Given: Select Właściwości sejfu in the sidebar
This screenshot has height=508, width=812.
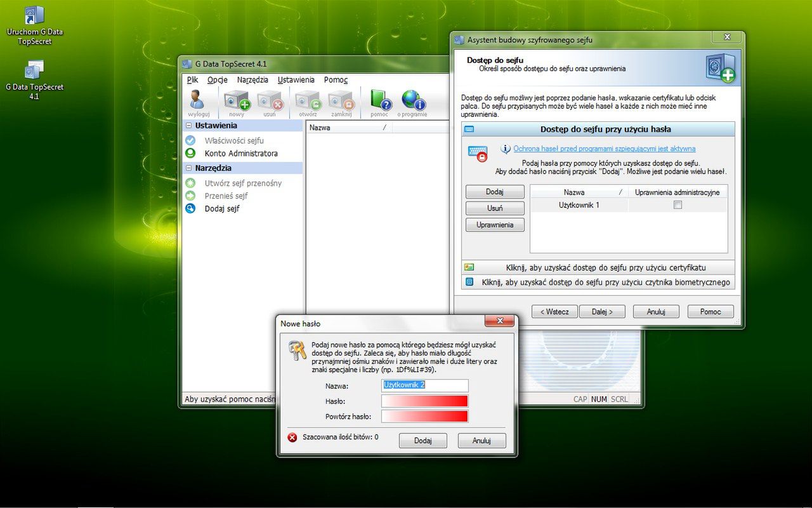Looking at the screenshot, I should [234, 140].
